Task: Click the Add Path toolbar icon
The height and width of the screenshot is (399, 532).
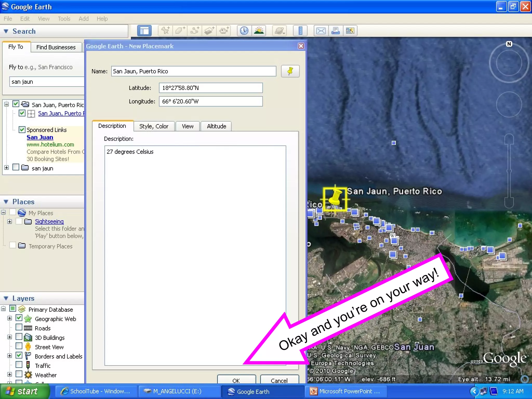Action: pos(195,31)
